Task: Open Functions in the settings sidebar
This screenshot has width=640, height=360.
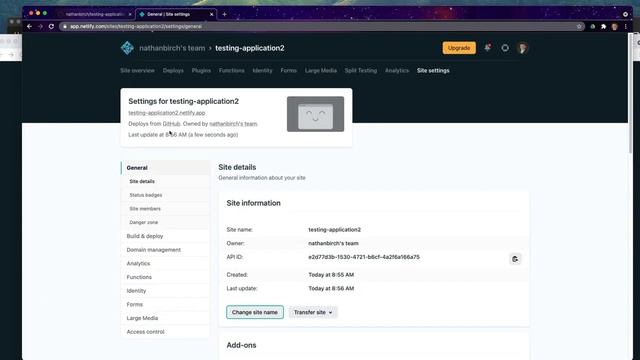Action: click(165, 277)
